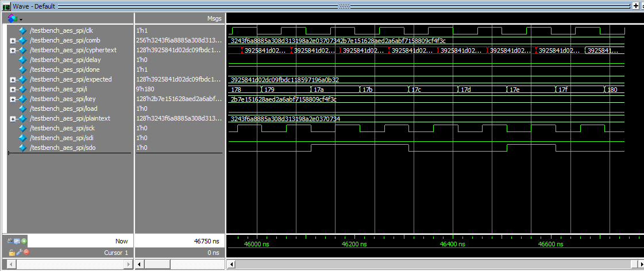The height and width of the screenshot is (271, 644).
Task: Expand the key signal bus
Action: (x=13, y=99)
